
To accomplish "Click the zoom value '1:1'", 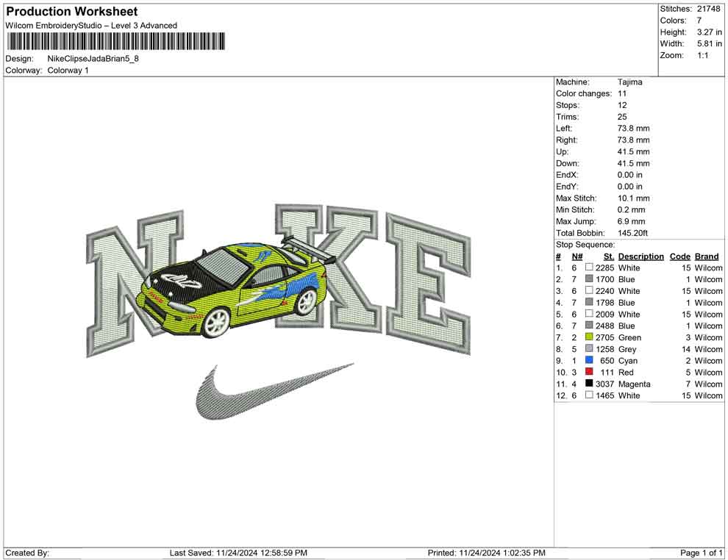I will pos(703,55).
